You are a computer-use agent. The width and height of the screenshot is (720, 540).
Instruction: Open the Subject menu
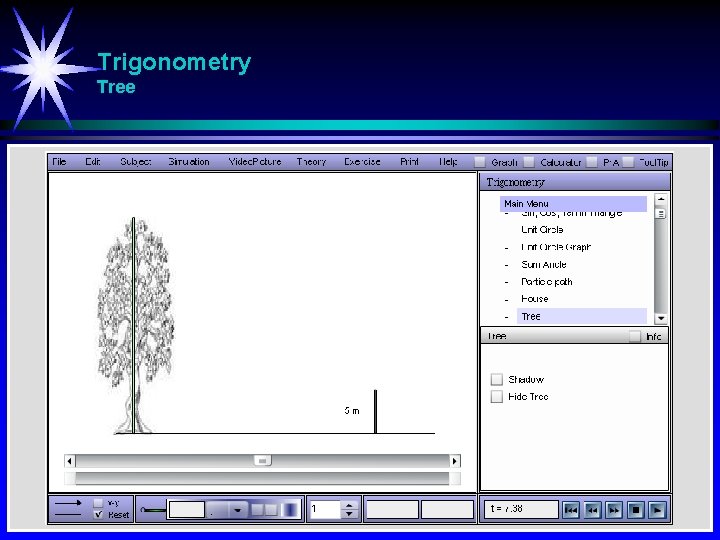coord(135,162)
